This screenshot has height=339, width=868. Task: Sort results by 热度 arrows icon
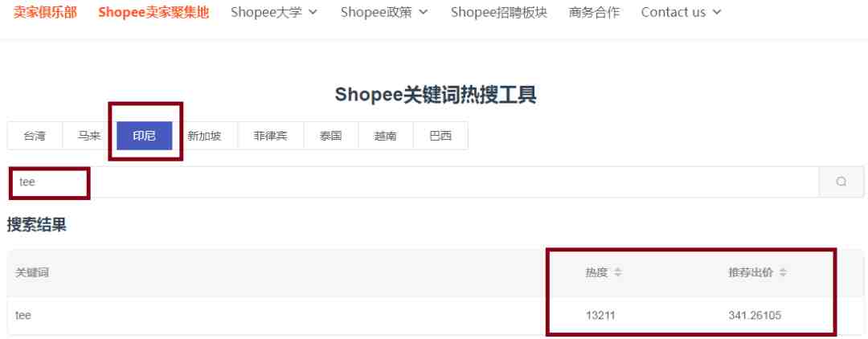[618, 272]
